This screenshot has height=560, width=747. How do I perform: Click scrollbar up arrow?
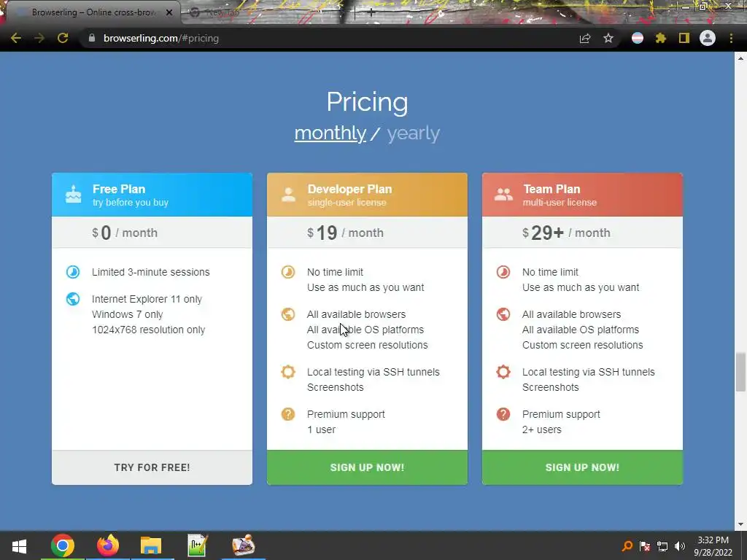[x=740, y=58]
